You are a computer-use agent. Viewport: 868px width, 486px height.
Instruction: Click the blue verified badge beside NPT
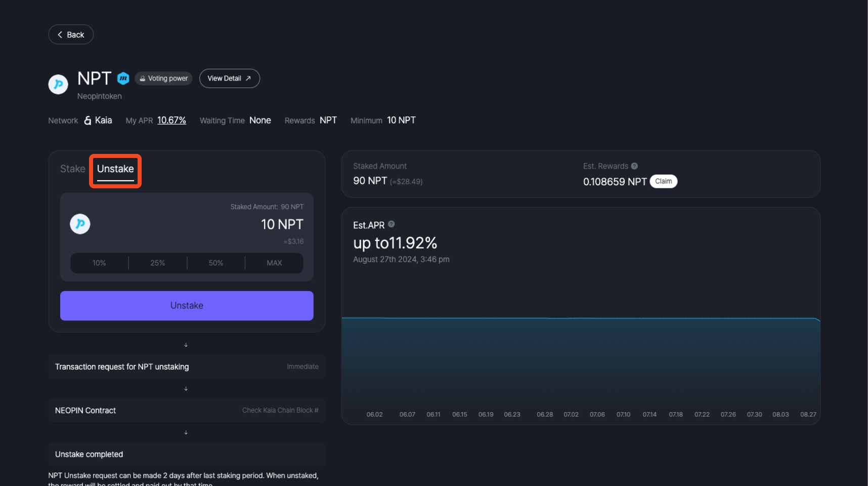pyautogui.click(x=123, y=78)
